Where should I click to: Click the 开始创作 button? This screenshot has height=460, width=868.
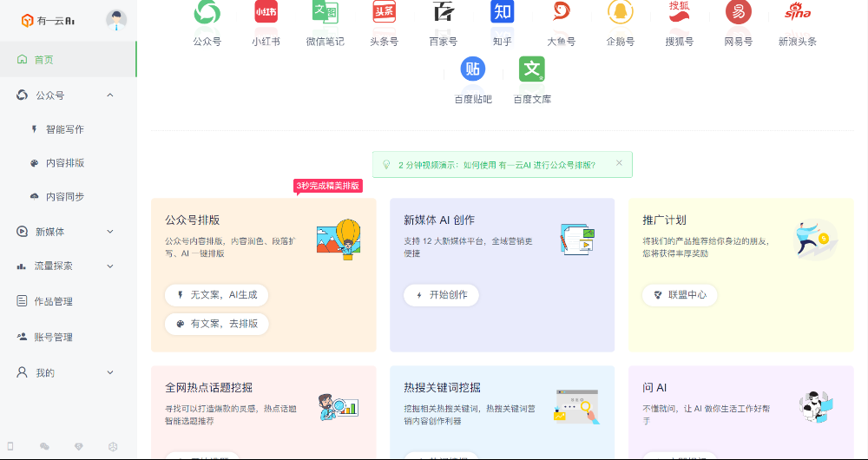pyautogui.click(x=441, y=295)
